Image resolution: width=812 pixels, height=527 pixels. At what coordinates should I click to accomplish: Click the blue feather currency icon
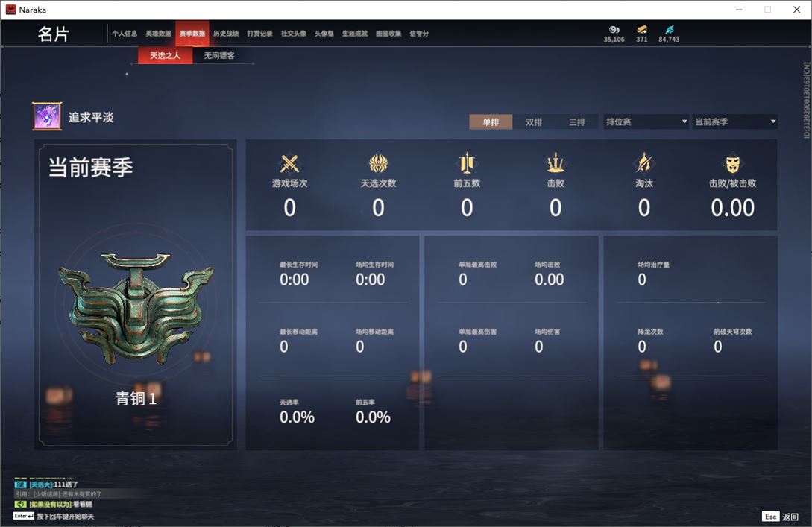(x=669, y=30)
